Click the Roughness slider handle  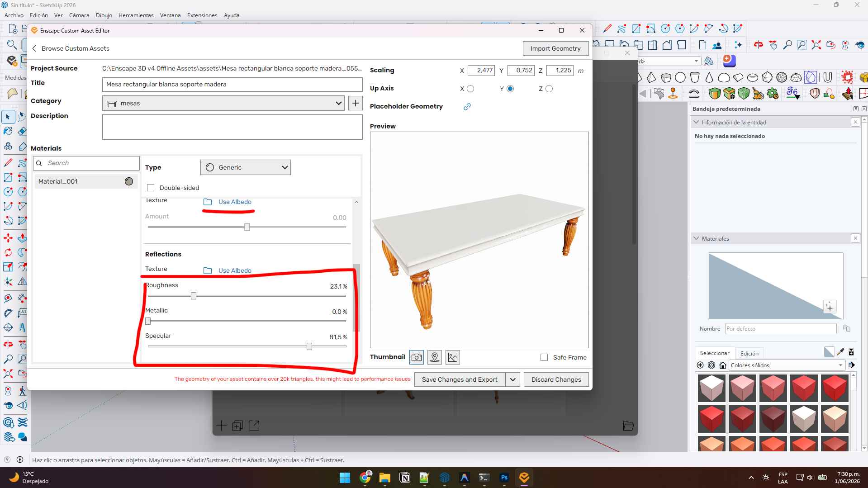[194, 296]
